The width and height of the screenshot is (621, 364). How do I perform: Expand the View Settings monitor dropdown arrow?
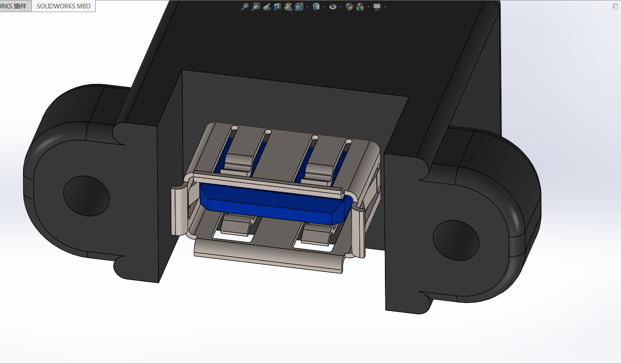(x=385, y=7)
